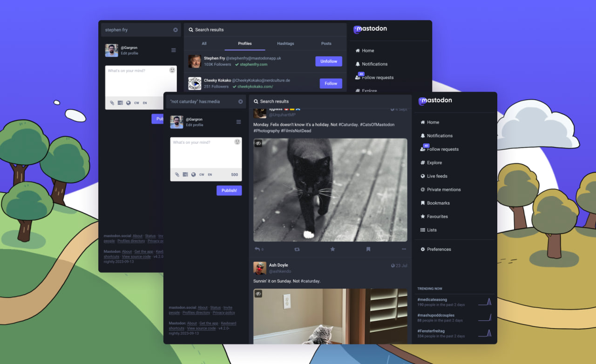Clear the 'not caturday' search field
The image size is (596, 364).
(240, 101)
